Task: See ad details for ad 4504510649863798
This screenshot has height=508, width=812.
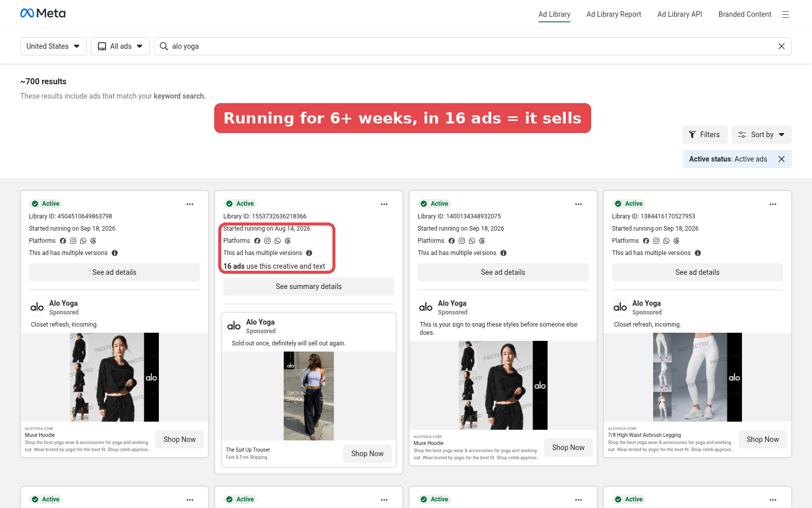Action: tap(114, 272)
